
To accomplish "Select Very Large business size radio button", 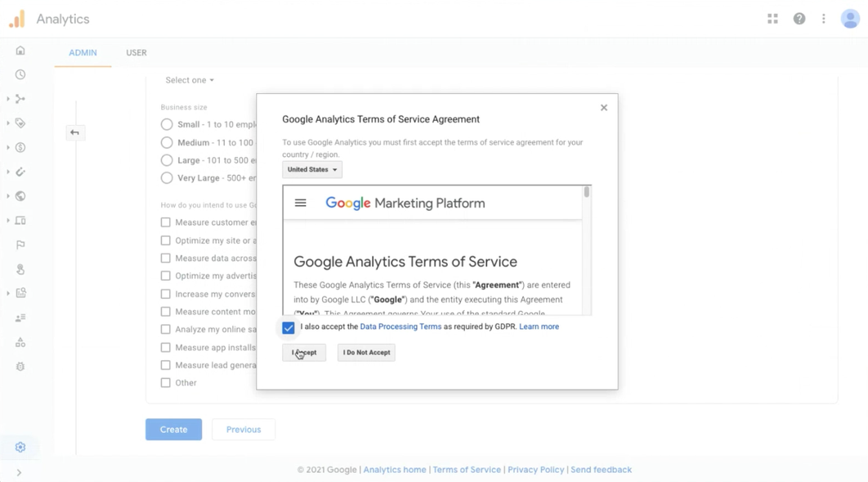I will (x=167, y=178).
